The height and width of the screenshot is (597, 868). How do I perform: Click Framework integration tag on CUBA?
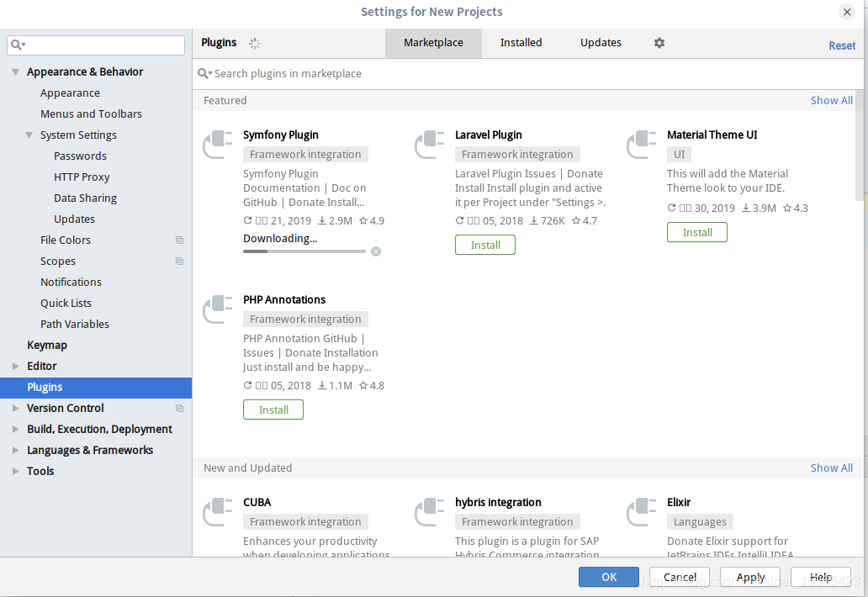[x=305, y=522]
